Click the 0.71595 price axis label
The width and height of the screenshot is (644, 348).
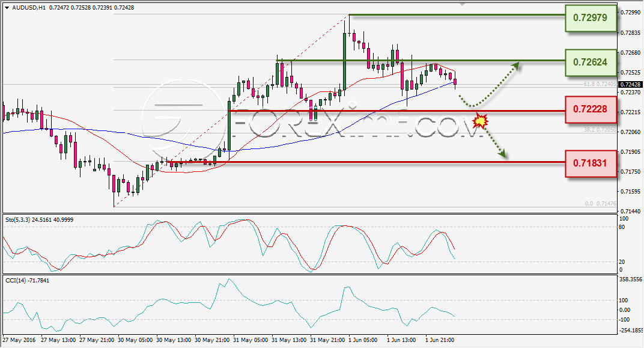[x=630, y=192]
